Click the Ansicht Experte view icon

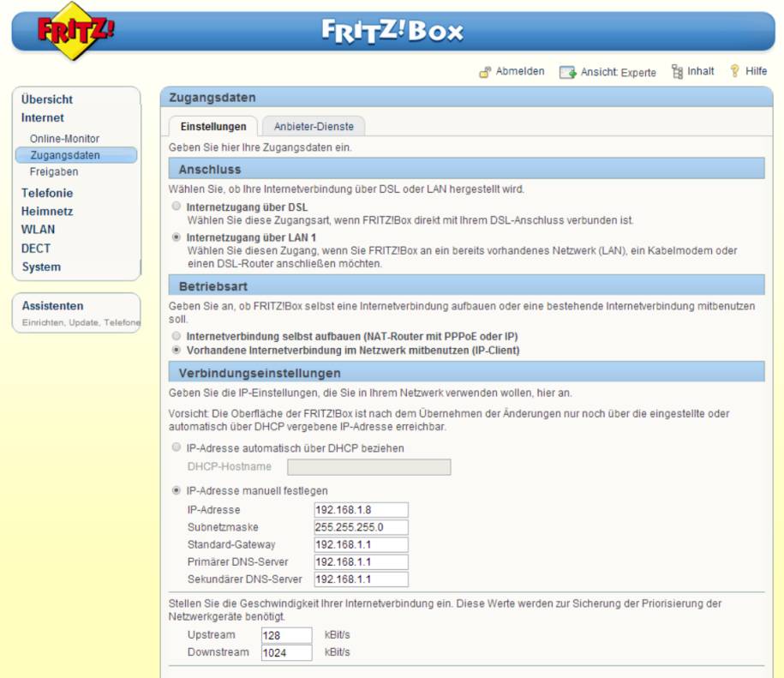567,73
